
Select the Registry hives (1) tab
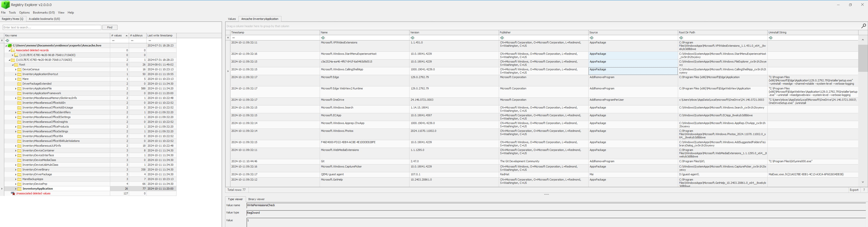(x=13, y=19)
